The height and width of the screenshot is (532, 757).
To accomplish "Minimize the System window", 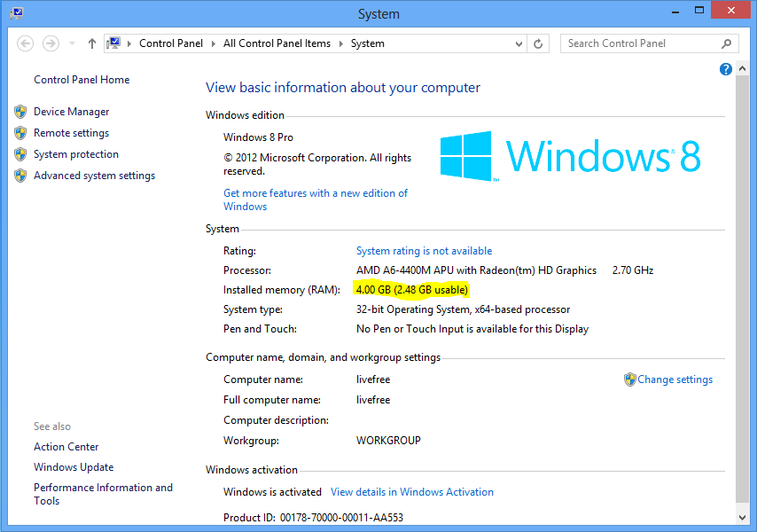I will pos(675,11).
